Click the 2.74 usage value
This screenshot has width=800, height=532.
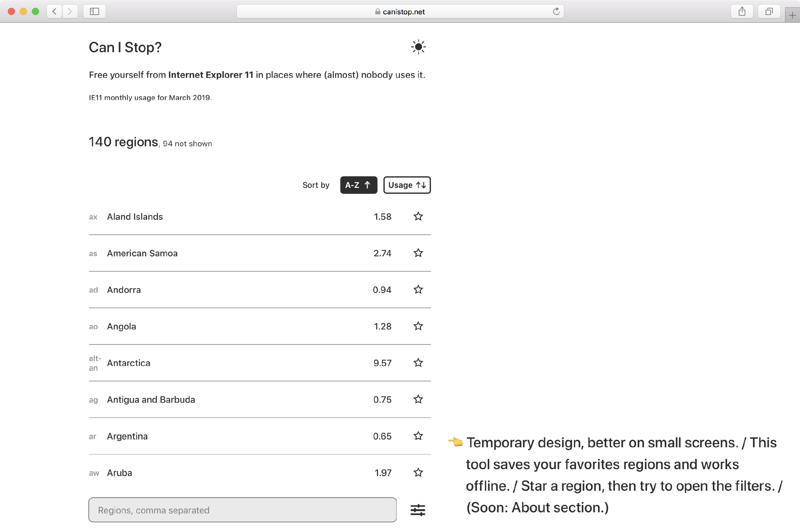(382, 253)
